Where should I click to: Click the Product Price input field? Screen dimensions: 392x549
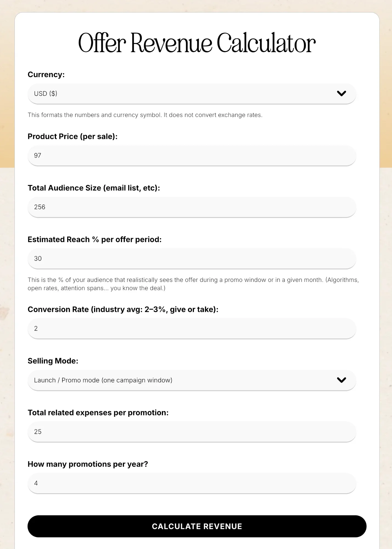point(192,156)
